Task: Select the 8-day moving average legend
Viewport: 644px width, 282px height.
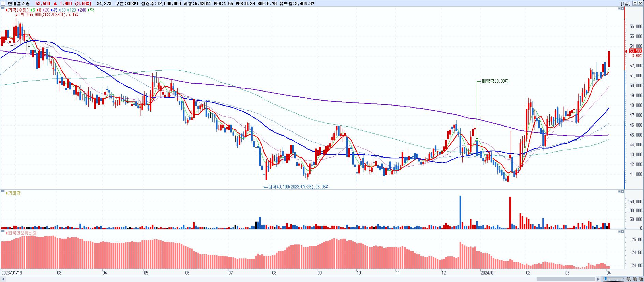Action: coord(39,10)
